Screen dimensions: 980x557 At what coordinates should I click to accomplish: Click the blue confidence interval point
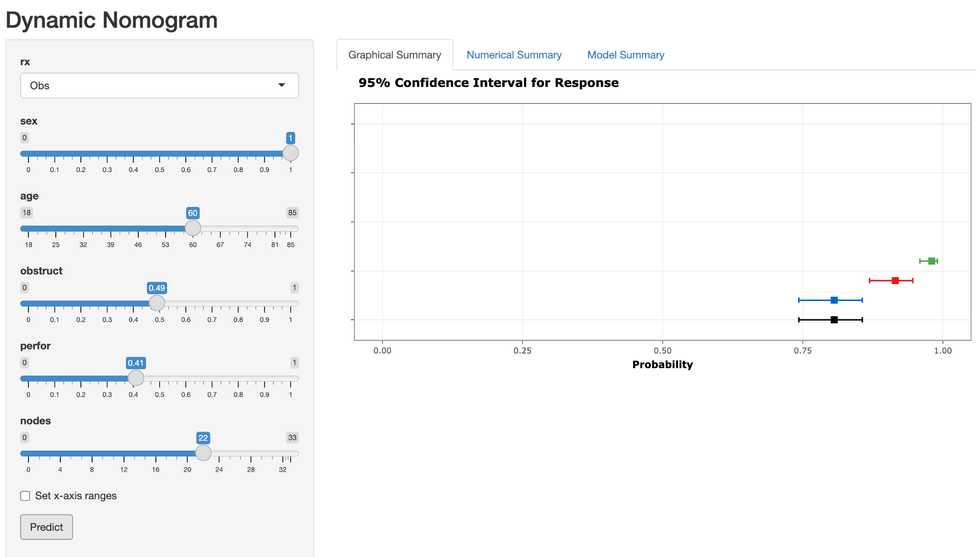click(x=834, y=300)
